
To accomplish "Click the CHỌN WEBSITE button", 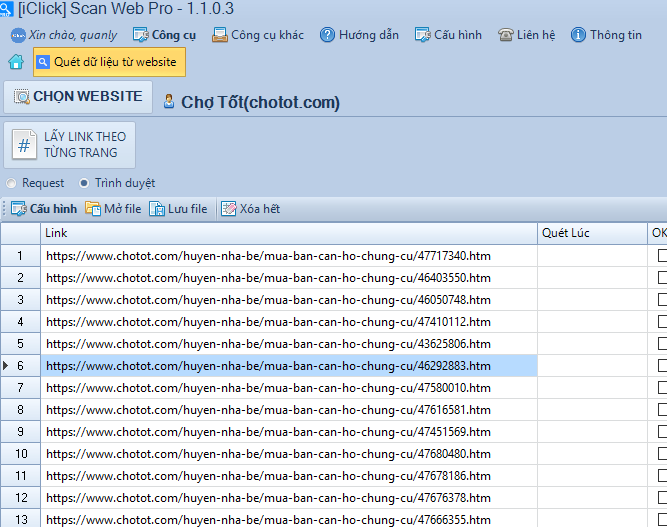I will click(x=78, y=97).
